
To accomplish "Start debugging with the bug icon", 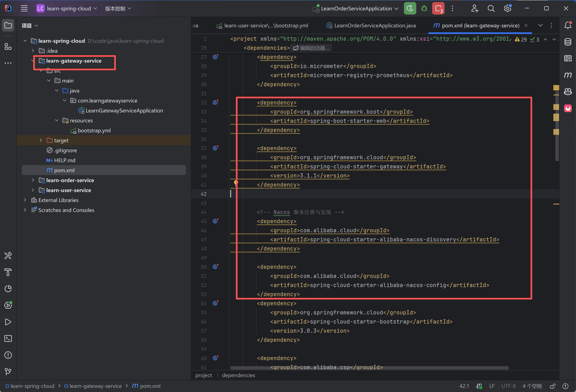I will click(424, 9).
